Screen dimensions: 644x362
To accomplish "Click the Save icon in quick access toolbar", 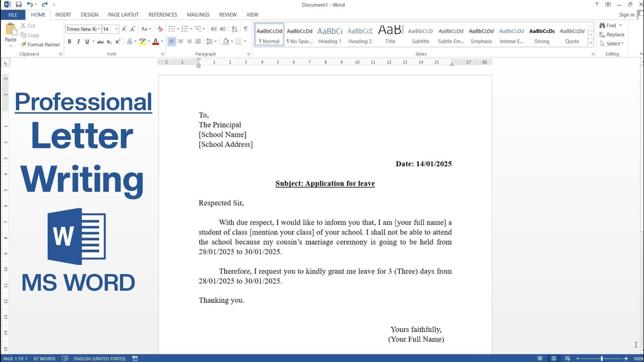I will 19,5.
